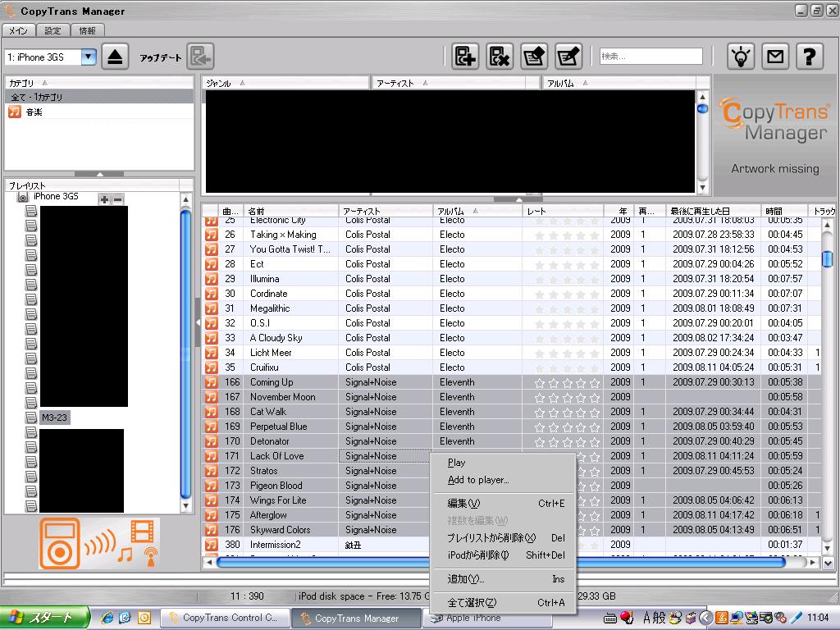The width and height of the screenshot is (840, 630).
Task: Select track Licht Meer
Action: click(x=512, y=353)
